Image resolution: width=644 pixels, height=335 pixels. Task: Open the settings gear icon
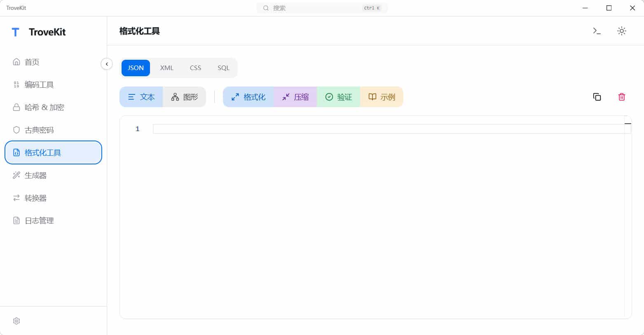(x=16, y=321)
